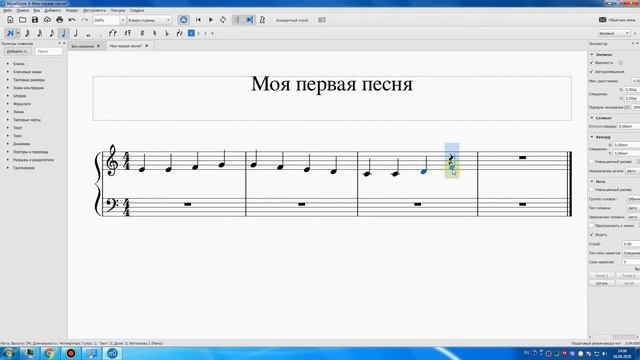Open the Файл menu
640x360 pixels.
[x=7, y=10]
